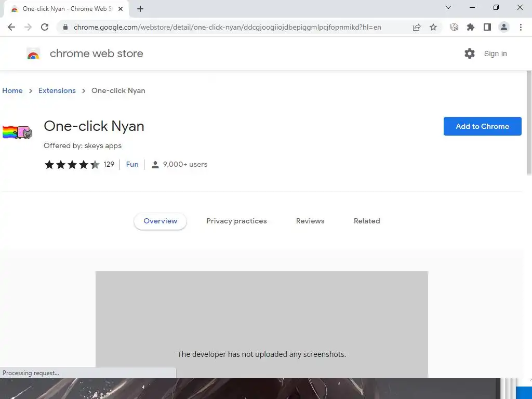Switch to Privacy practices tab
The height and width of the screenshot is (399, 532).
[236, 221]
